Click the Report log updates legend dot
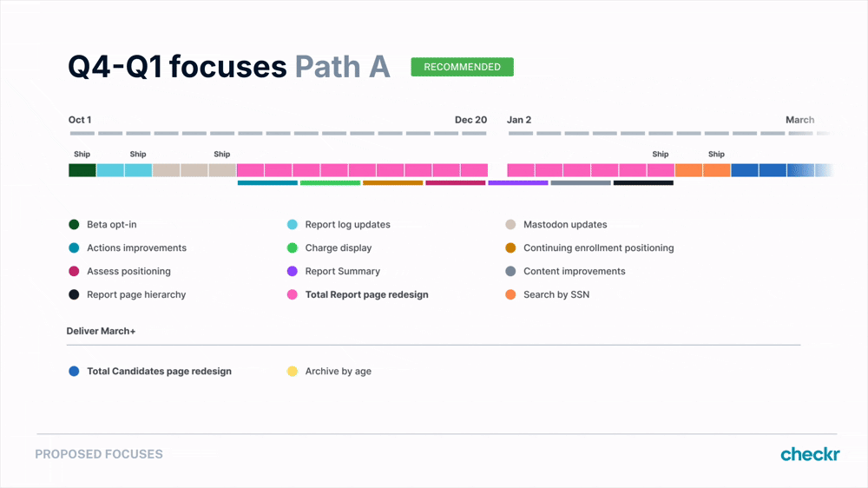The image size is (868, 488). (x=293, y=225)
